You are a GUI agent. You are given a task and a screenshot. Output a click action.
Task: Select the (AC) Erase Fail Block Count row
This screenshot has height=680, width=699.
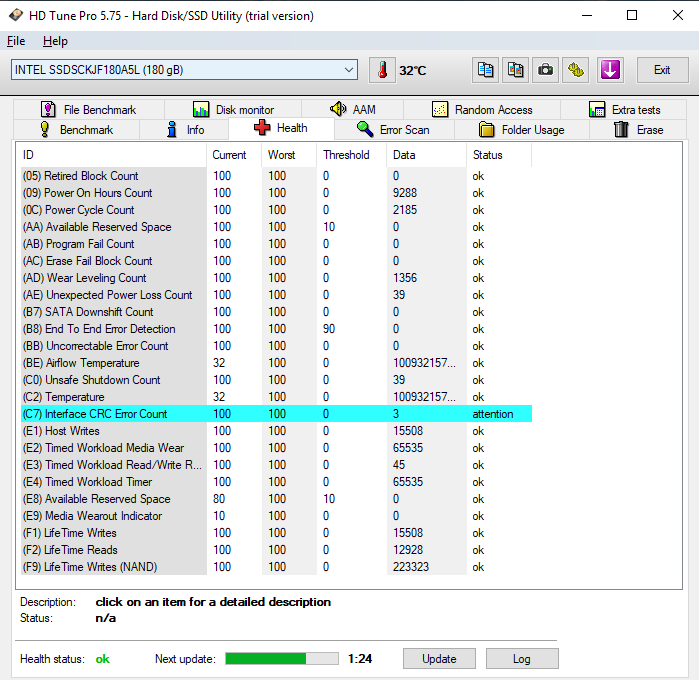[x=276, y=260]
